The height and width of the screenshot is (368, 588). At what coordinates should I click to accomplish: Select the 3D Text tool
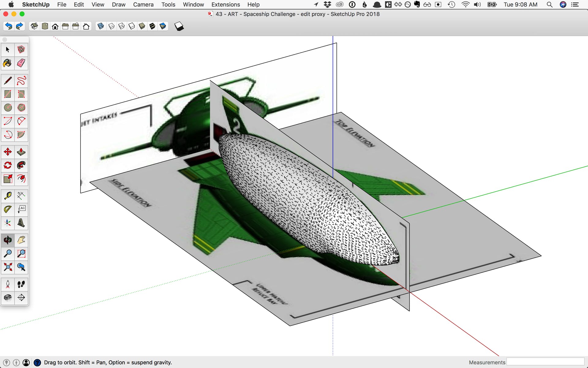click(21, 223)
